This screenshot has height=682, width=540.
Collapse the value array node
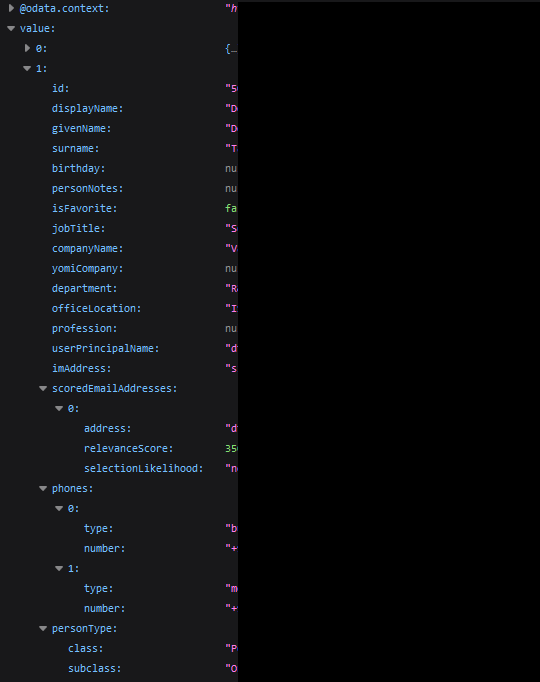coord(11,28)
